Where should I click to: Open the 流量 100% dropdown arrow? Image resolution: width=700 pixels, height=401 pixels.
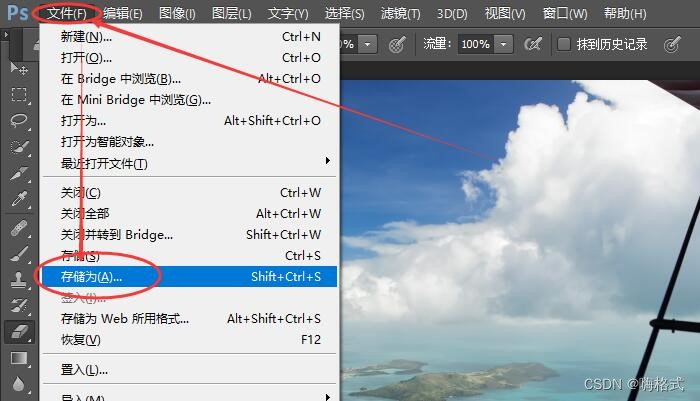click(504, 44)
